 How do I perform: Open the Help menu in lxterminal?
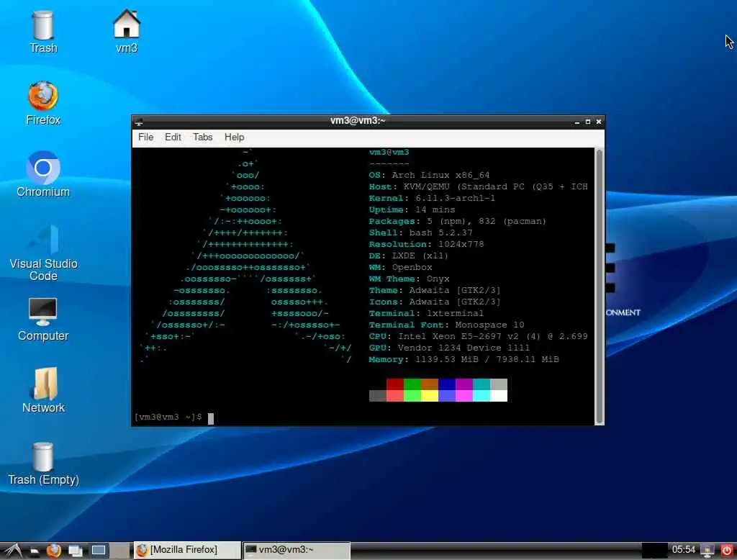click(234, 137)
